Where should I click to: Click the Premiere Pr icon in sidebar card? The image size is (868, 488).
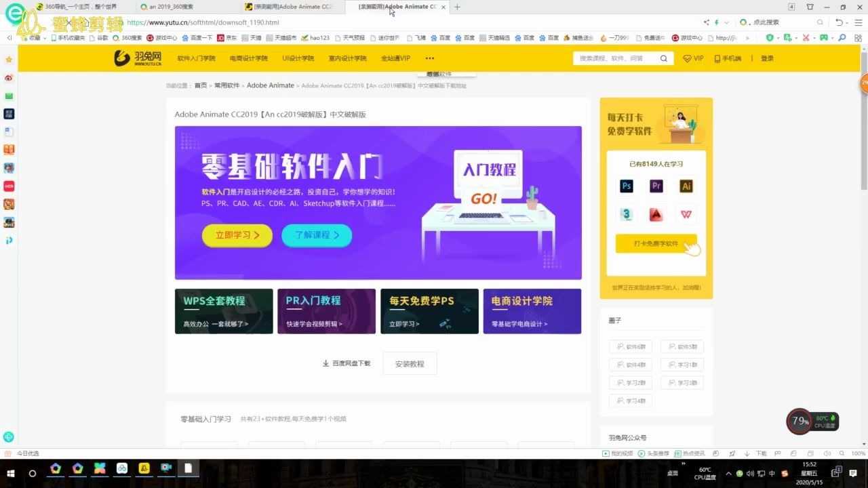tap(656, 186)
